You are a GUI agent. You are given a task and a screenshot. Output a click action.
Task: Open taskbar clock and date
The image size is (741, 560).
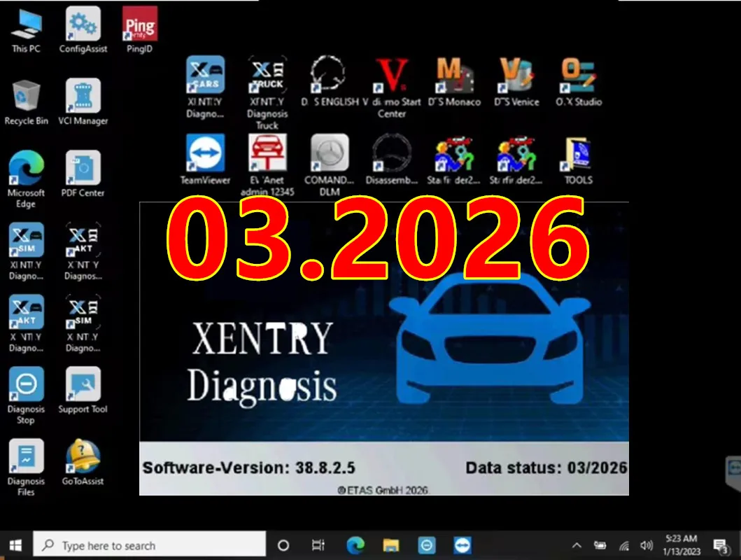[682, 545]
